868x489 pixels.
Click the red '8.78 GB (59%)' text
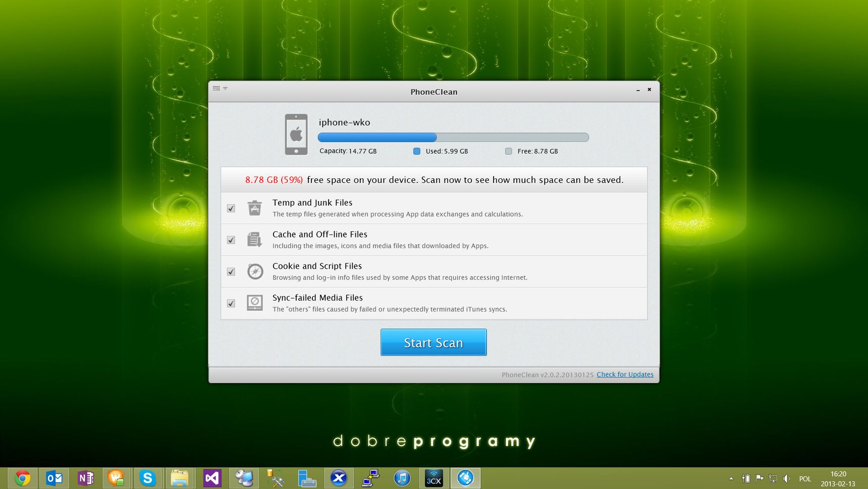(274, 180)
